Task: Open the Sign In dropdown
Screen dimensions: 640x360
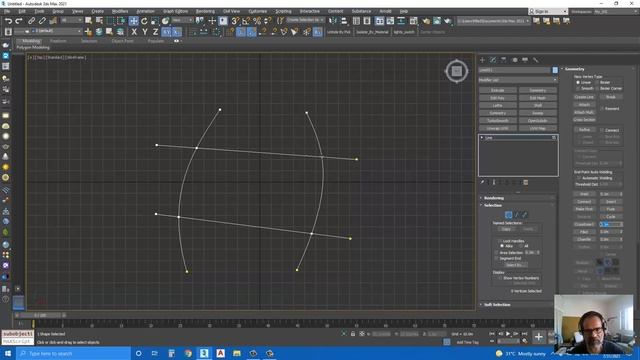Action: point(547,11)
